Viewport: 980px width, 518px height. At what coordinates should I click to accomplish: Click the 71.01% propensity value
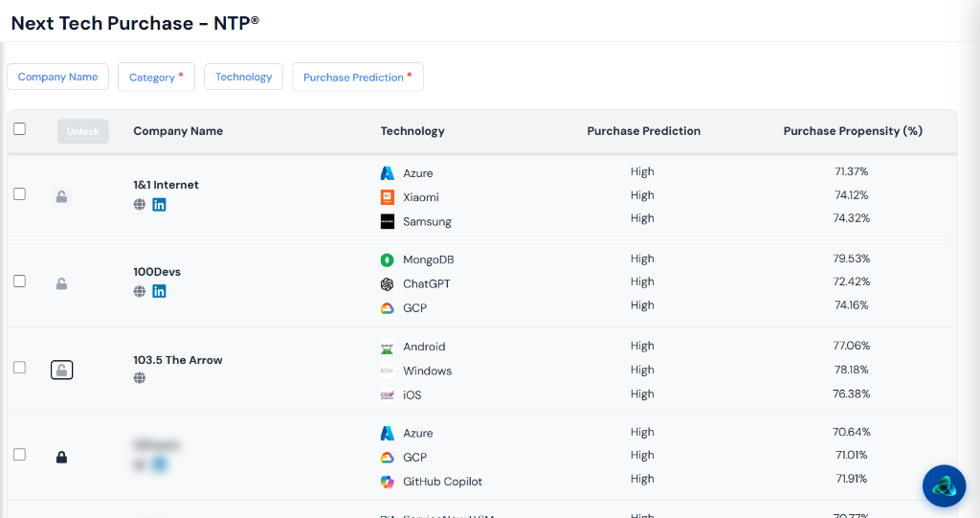[851, 456]
